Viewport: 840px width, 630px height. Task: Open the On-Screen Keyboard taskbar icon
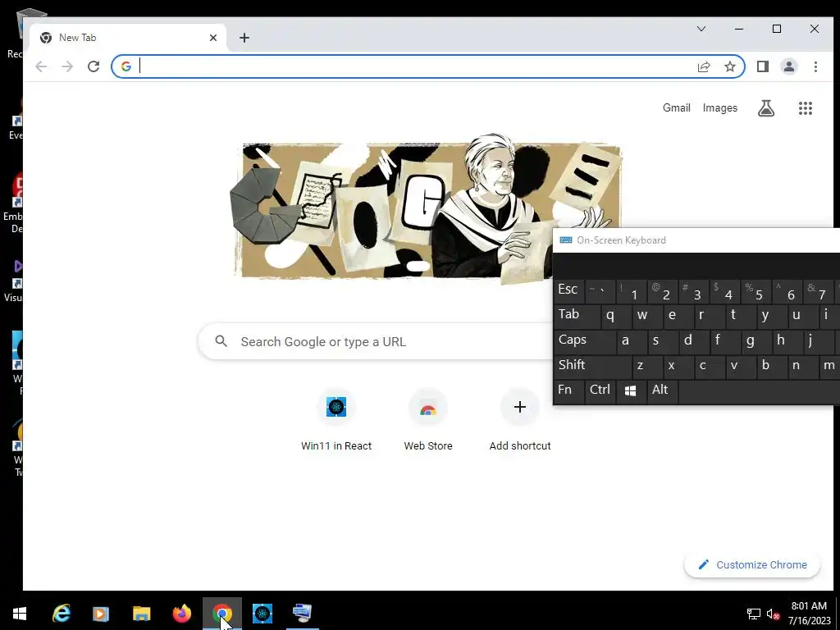pos(302,614)
